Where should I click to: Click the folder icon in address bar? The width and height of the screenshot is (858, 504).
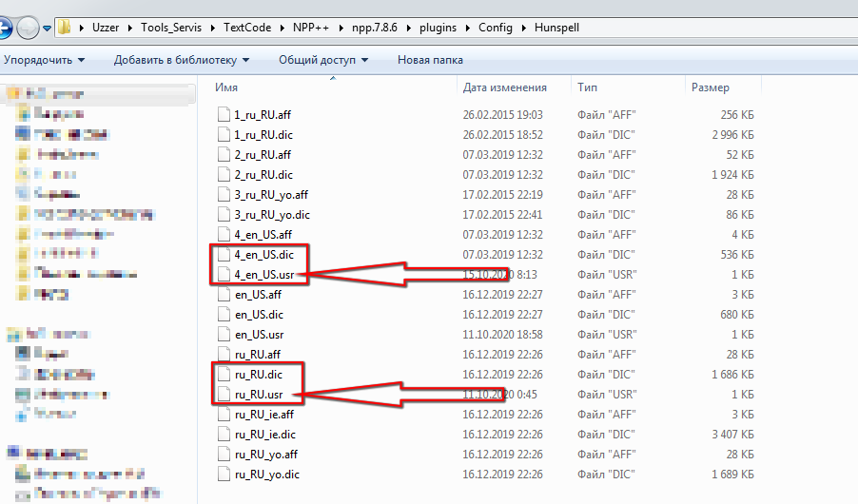tap(64, 28)
